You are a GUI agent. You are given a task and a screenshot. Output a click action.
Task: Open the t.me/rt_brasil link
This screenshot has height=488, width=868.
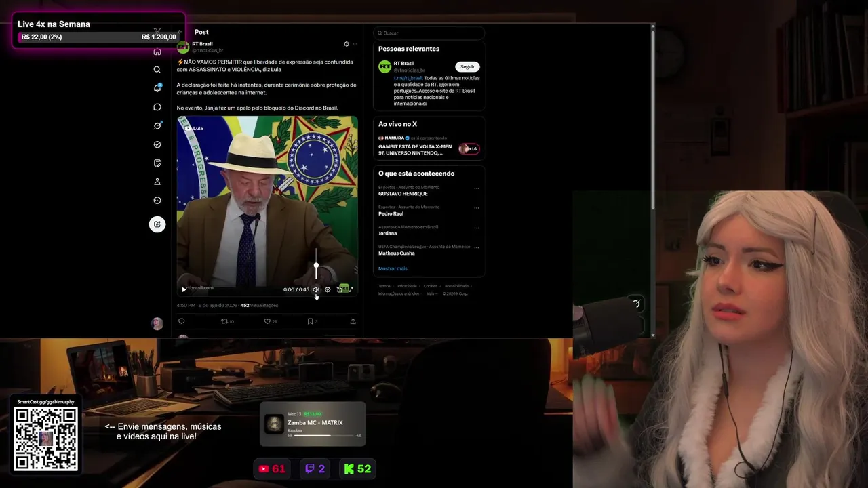pyautogui.click(x=408, y=78)
